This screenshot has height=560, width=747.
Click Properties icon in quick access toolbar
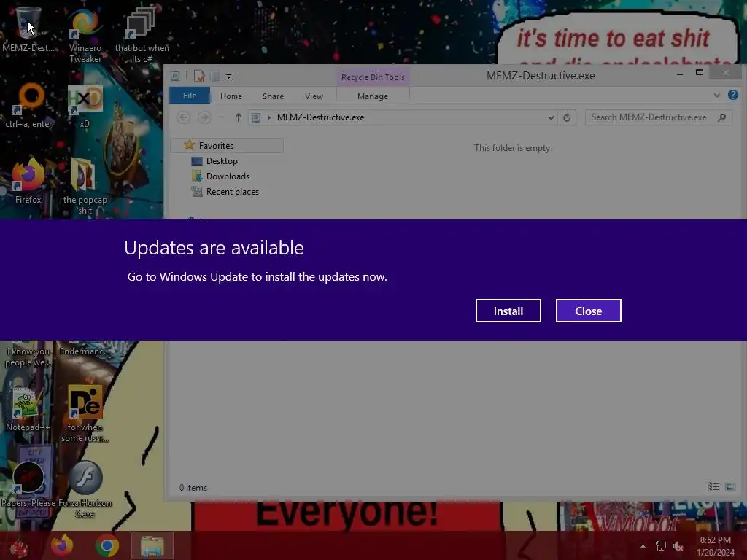point(199,76)
